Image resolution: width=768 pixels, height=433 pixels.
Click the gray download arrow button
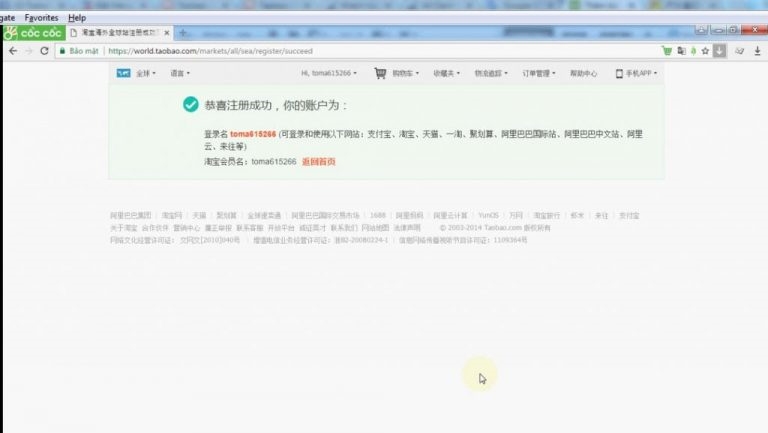719,50
